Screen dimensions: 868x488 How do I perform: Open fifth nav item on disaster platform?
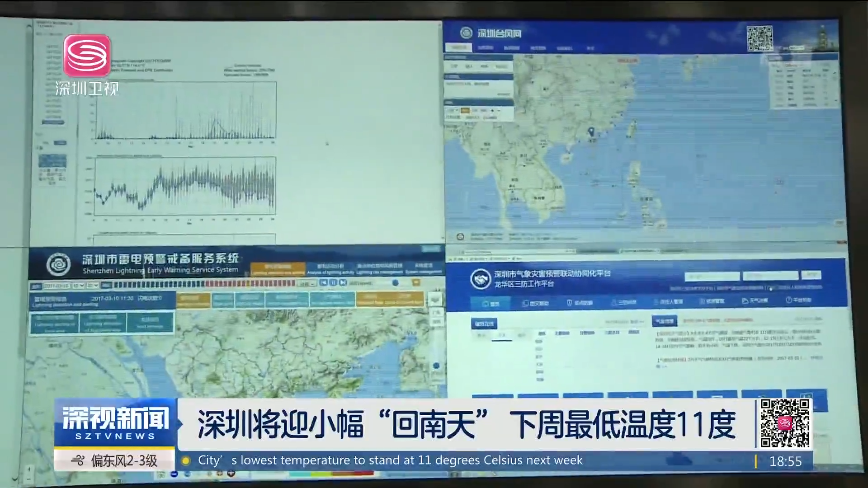[x=668, y=301]
